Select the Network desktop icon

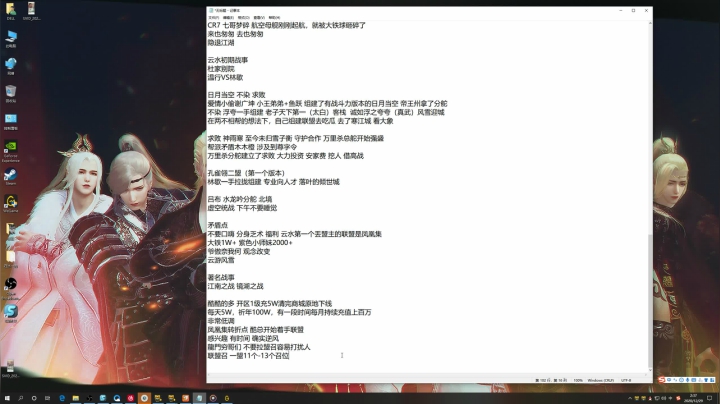(x=11, y=67)
